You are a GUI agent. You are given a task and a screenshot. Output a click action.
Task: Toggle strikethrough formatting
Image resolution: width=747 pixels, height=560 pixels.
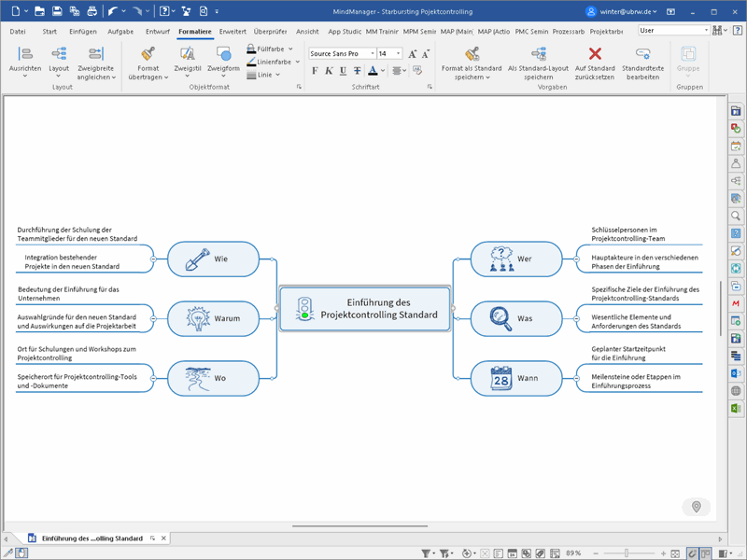(x=358, y=71)
